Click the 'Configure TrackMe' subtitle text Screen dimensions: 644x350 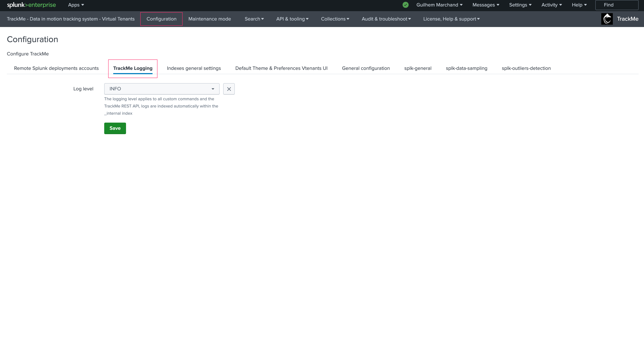pos(28,54)
